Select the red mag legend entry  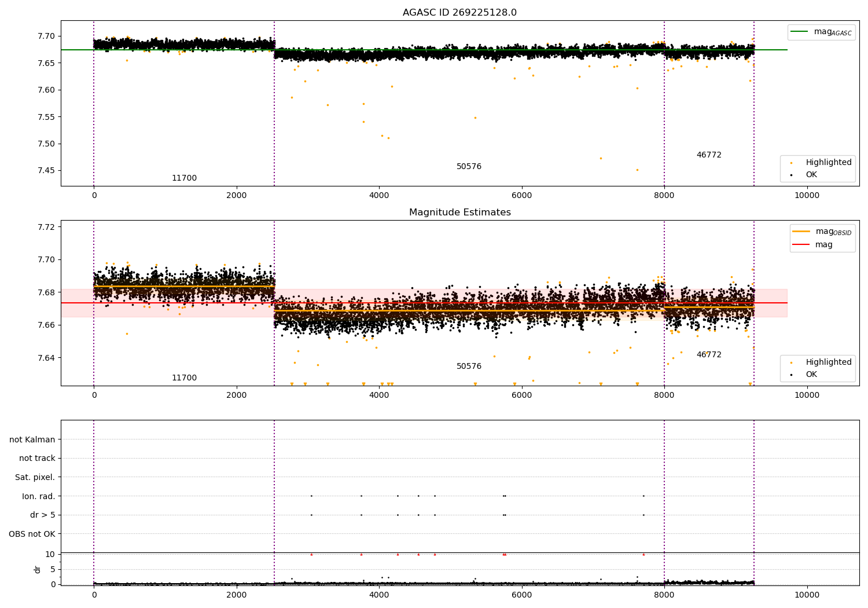(x=813, y=244)
